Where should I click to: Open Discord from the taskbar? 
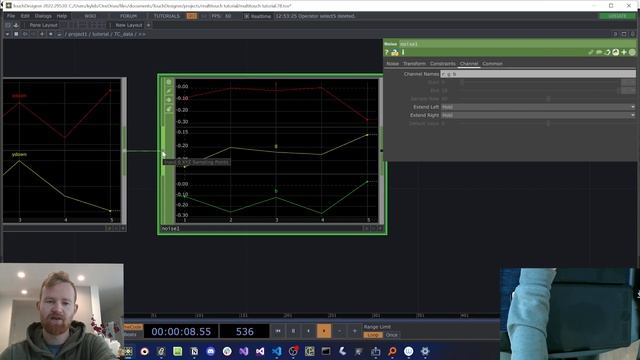coord(211,351)
